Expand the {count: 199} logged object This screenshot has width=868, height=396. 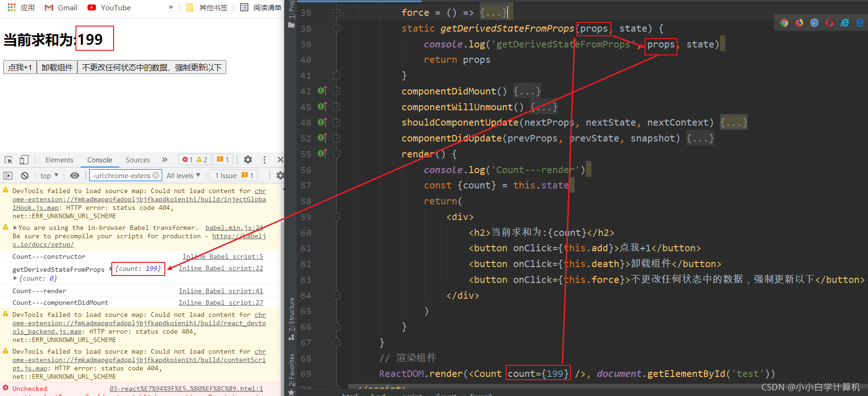pyautogui.click(x=110, y=268)
